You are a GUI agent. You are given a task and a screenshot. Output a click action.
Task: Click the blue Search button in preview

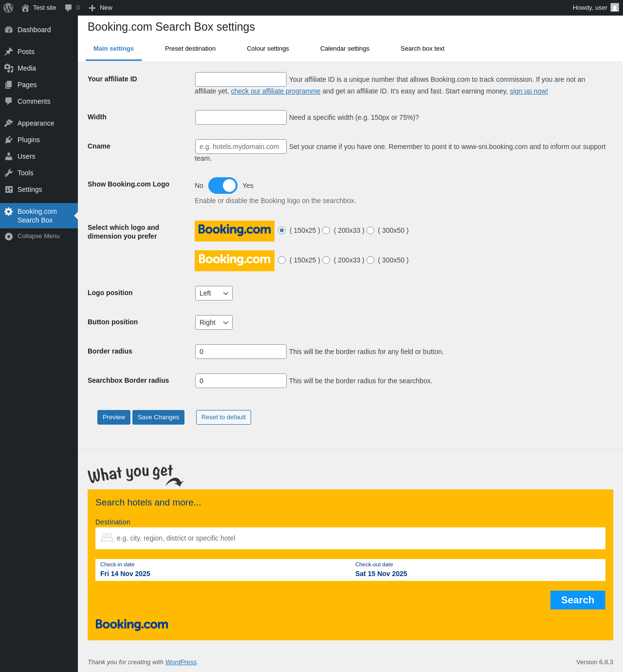point(578,600)
